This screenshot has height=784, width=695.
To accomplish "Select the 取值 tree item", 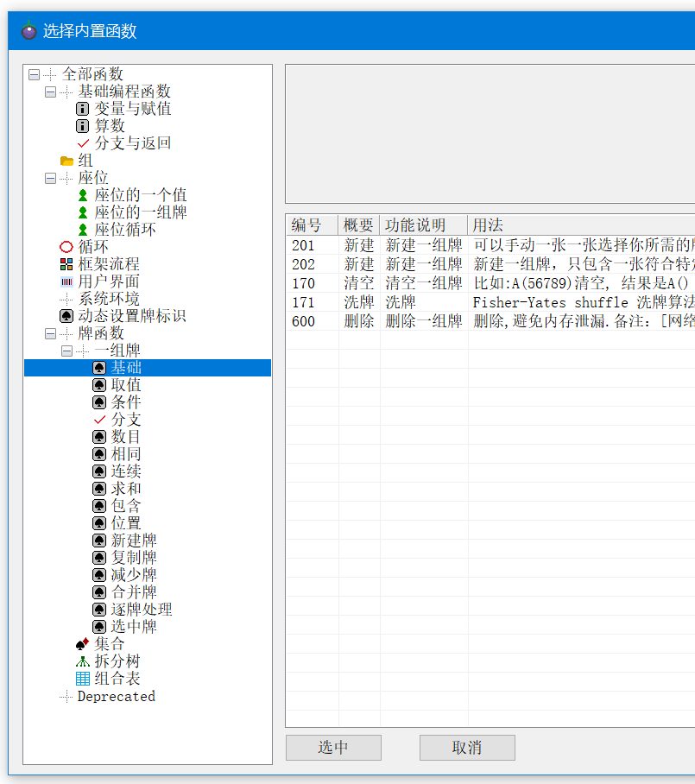I will 126,385.
